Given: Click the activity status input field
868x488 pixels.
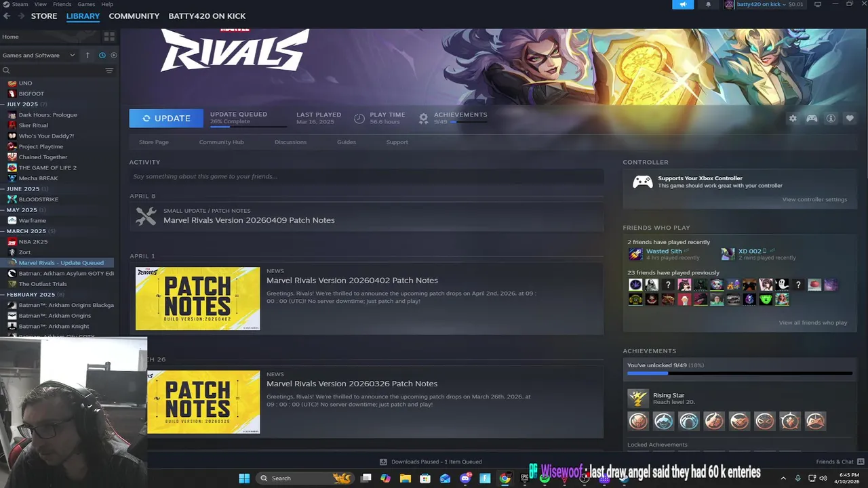Looking at the screenshot, I should pos(366,176).
